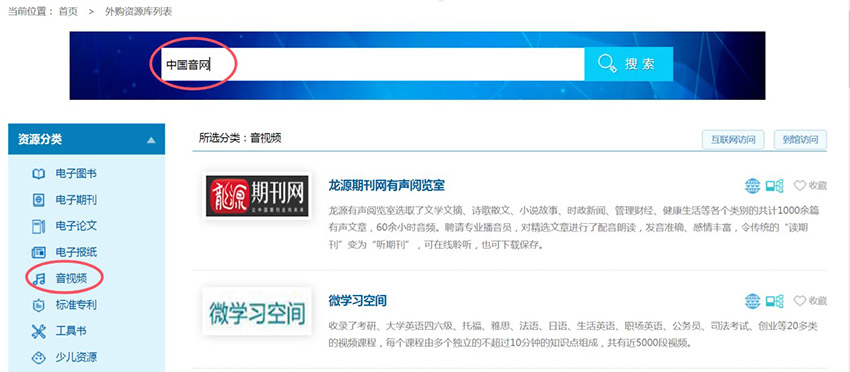
Task: Click the 工具书 tools icon
Action: click(x=38, y=331)
